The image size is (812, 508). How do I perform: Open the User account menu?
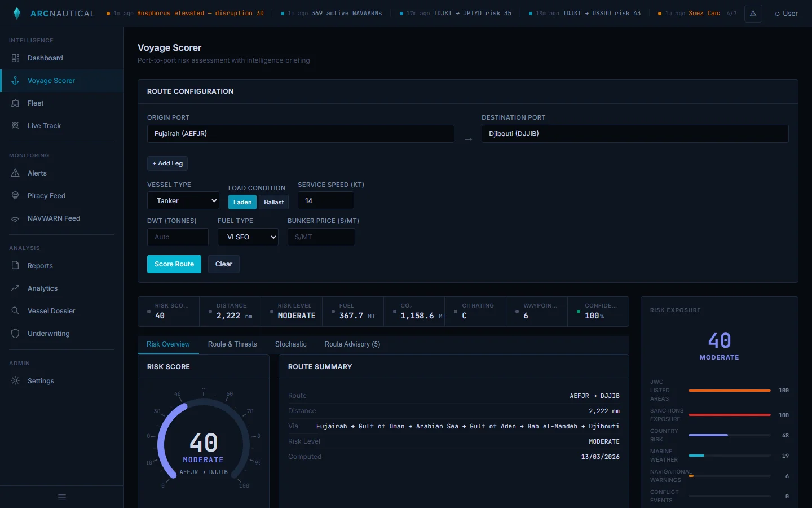(786, 14)
